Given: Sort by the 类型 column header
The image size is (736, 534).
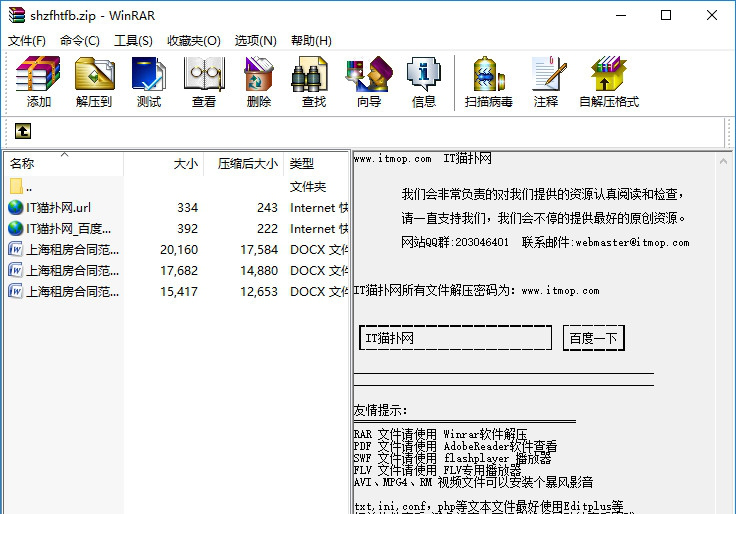Looking at the screenshot, I should [317, 163].
